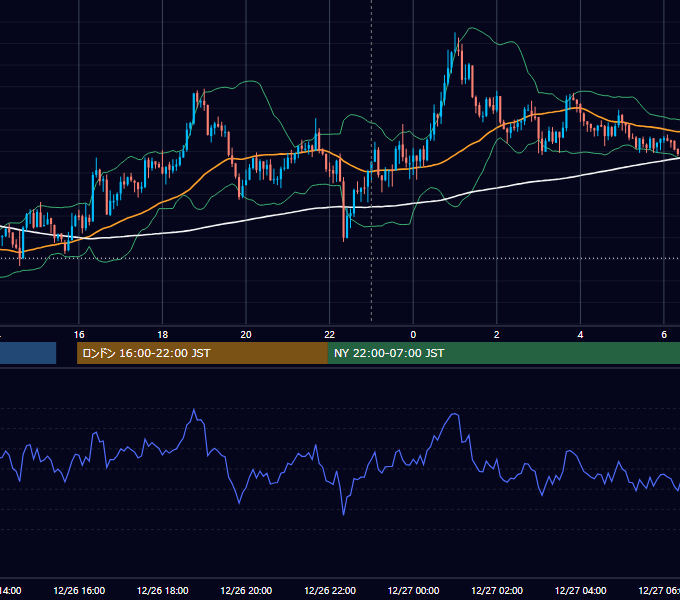Click the hour label 0 on the price chart axis

pos(413,335)
